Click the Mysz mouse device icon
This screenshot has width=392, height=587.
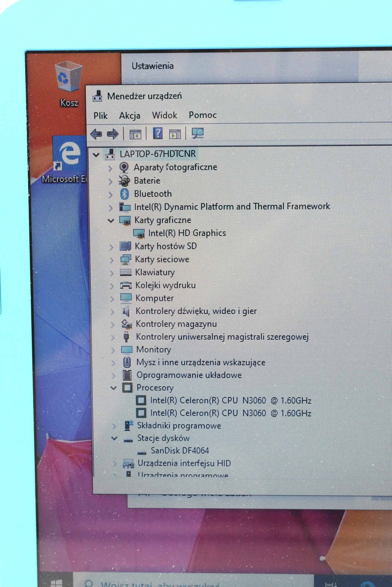coord(127,362)
